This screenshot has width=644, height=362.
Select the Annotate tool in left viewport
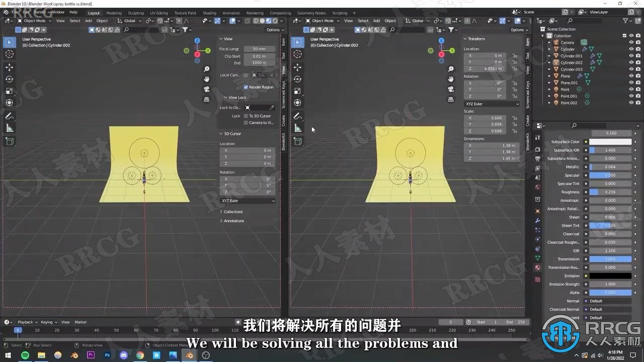coord(10,116)
